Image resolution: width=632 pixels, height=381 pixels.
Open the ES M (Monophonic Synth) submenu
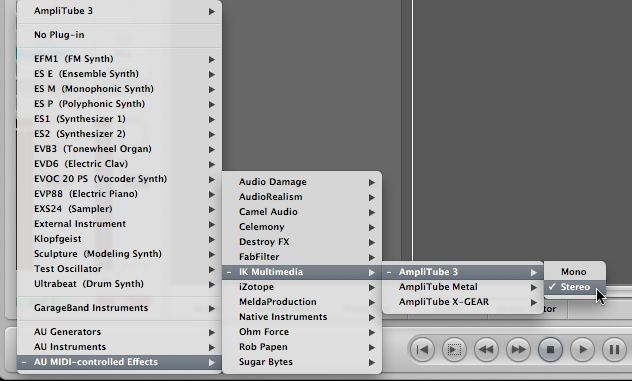point(119,89)
